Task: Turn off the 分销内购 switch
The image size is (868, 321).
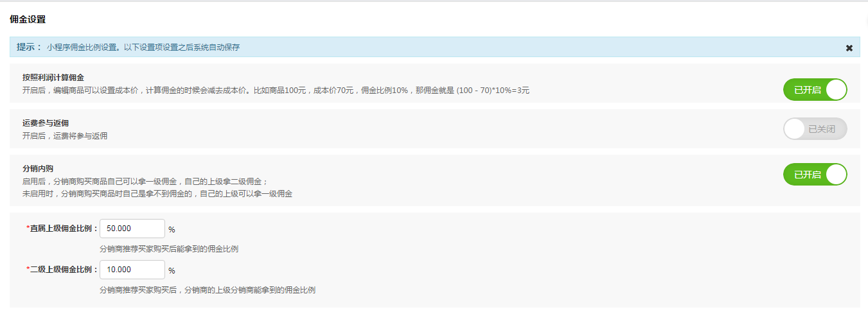Action: 815,175
